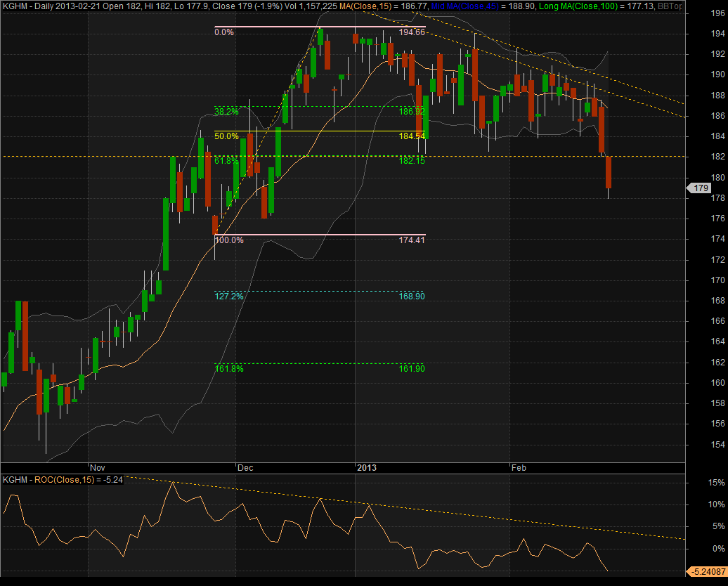Click the 50.0% retracement label
This screenshot has width=728, height=586.
[x=226, y=136]
